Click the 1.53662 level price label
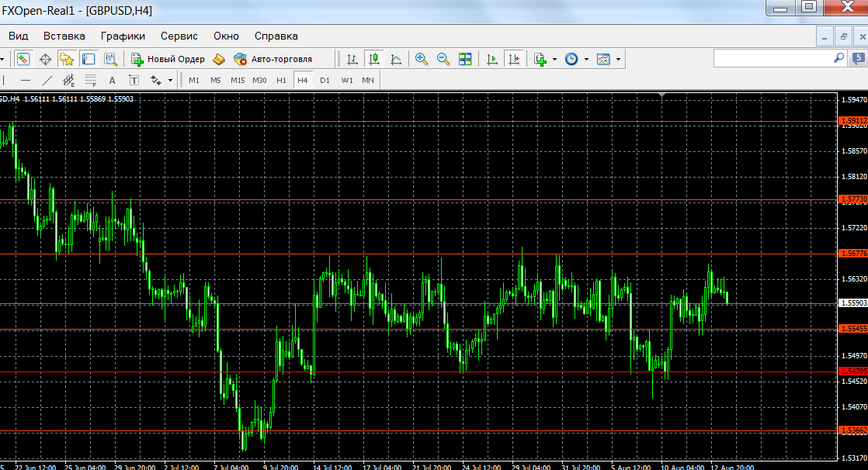Screen dimensions: 868x470 coord(853,430)
